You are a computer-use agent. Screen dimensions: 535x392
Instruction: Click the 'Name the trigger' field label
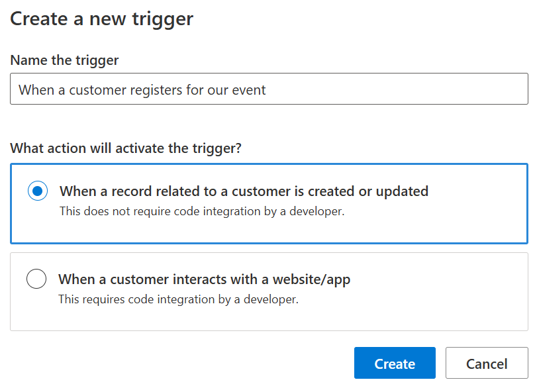pyautogui.click(x=64, y=60)
